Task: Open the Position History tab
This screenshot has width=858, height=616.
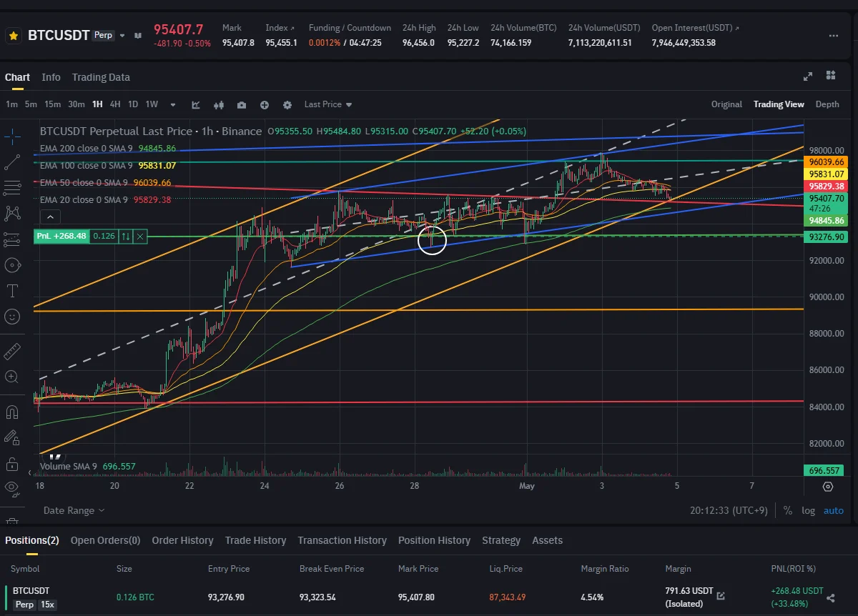Action: pos(434,540)
